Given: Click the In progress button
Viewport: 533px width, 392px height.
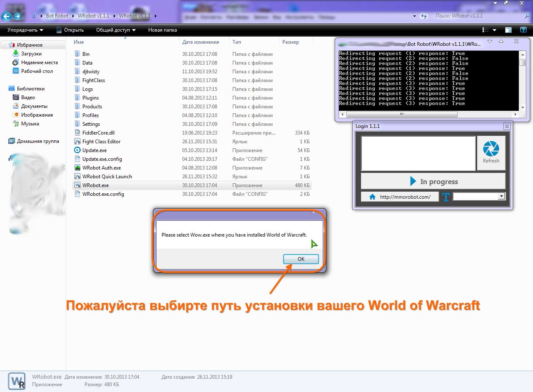Looking at the screenshot, I should point(433,181).
